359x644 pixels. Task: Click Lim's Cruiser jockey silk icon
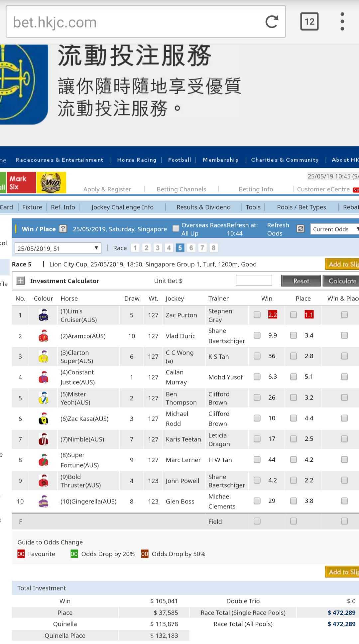pos(44,315)
